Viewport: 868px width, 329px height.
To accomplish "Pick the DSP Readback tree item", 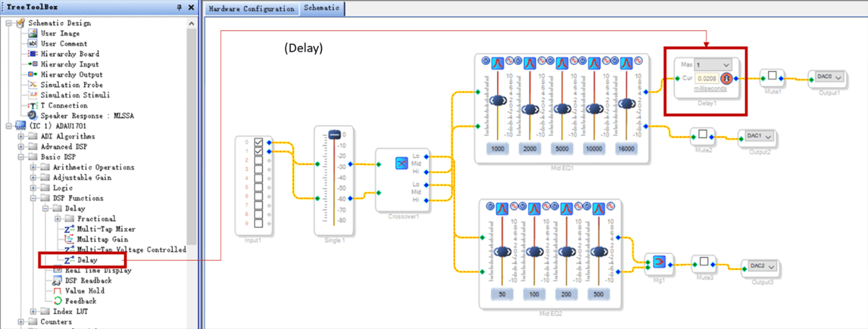I will pos(88,280).
